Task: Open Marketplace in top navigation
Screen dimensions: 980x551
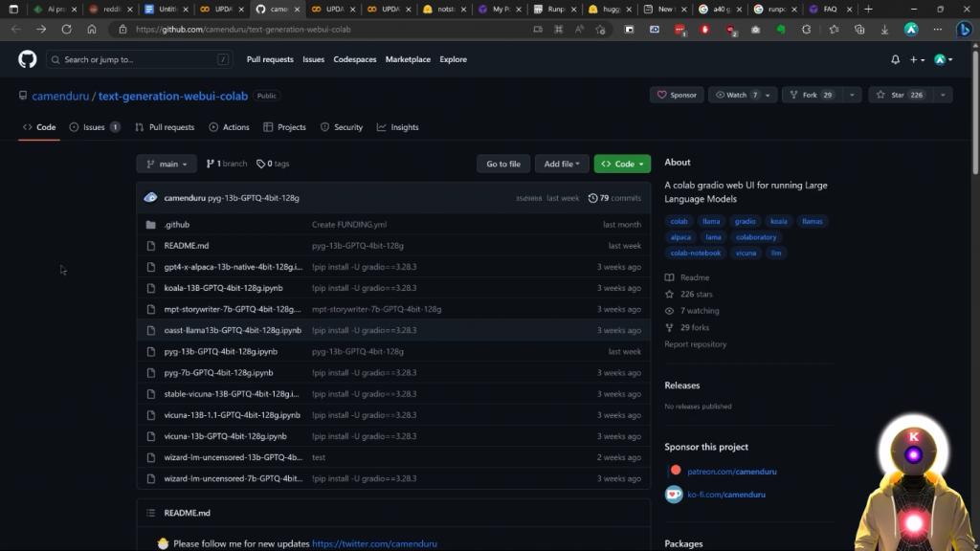Action: click(408, 59)
